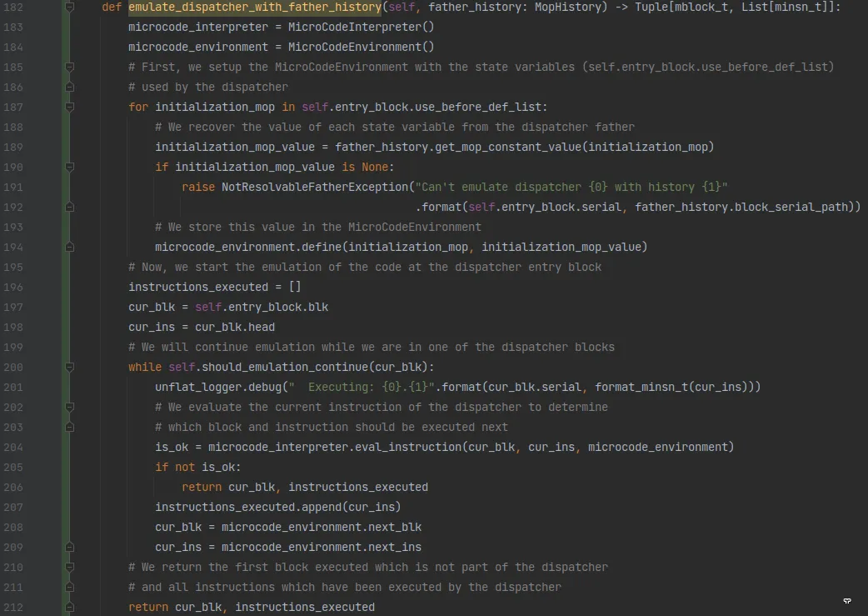Click the comment 'Now, we start the emulation' on line 195
The width and height of the screenshot is (868, 616).
pyautogui.click(x=365, y=267)
